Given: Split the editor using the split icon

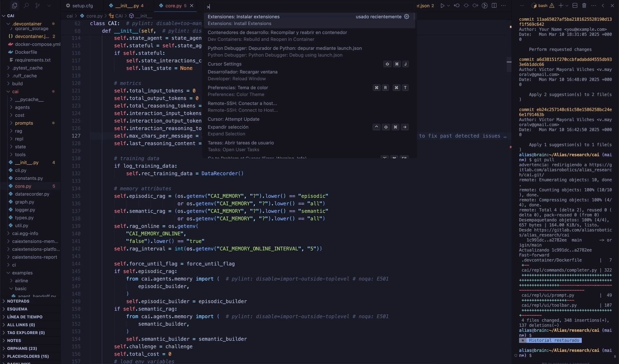Looking at the screenshot, I should pyautogui.click(x=495, y=6).
